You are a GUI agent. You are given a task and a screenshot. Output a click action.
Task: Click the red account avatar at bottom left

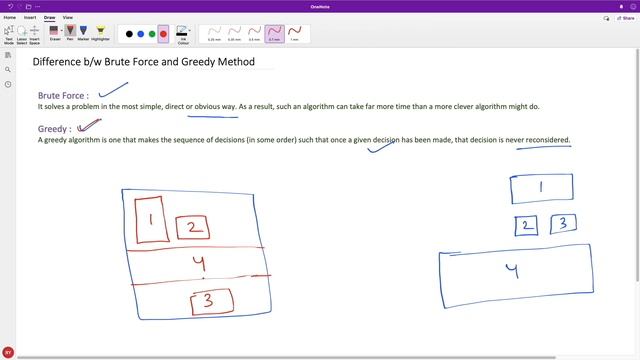(8, 352)
